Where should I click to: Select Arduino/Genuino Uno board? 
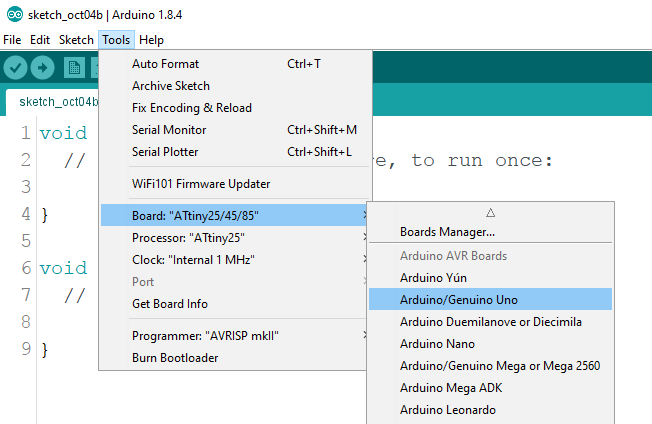(459, 300)
